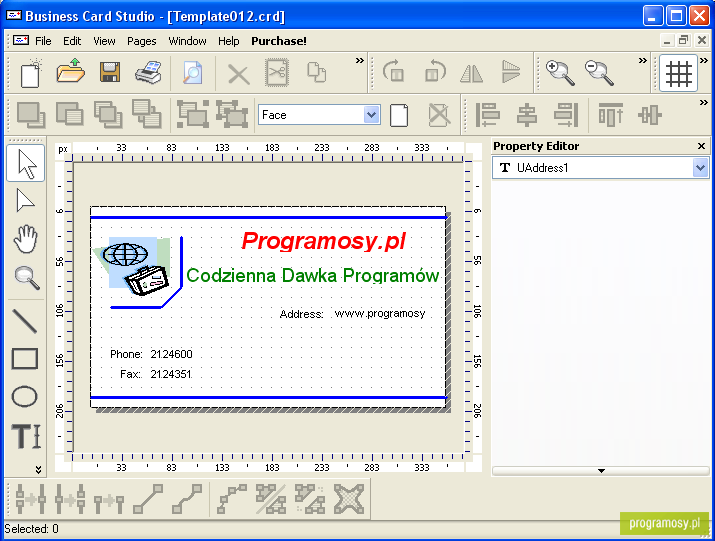715x541 pixels.
Task: Toggle the grid display button
Action: pyautogui.click(x=679, y=73)
